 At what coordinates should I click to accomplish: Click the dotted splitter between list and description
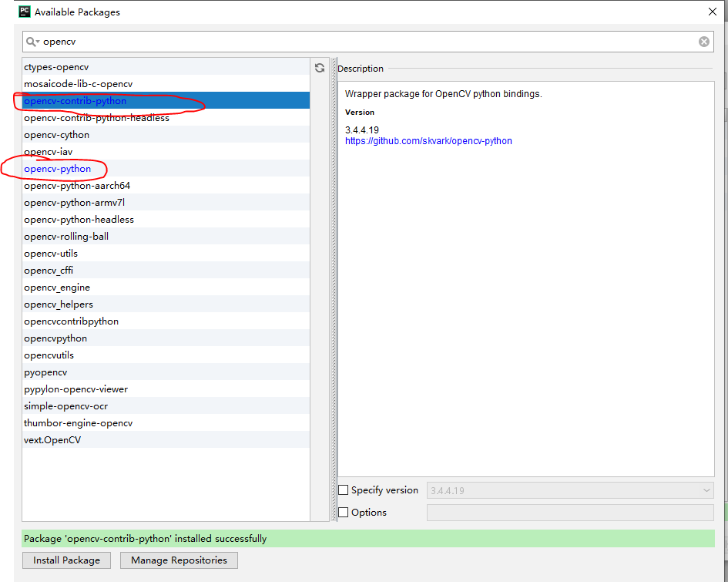pyautogui.click(x=334, y=289)
